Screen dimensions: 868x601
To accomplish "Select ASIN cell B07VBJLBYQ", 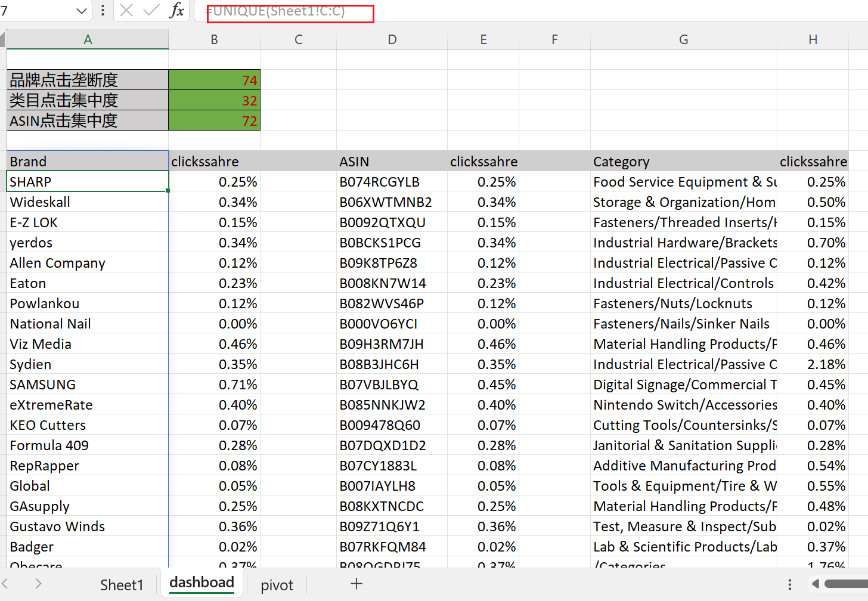I will tap(392, 384).
